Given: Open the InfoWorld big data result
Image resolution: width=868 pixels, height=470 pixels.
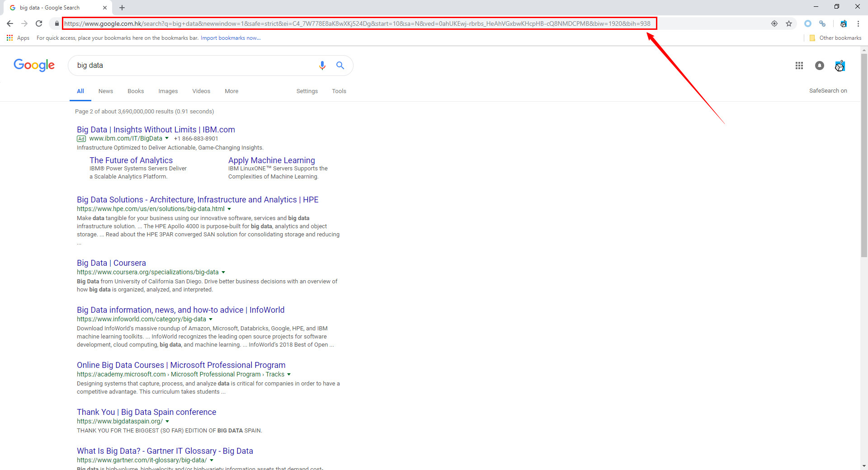Looking at the screenshot, I should [x=181, y=310].
